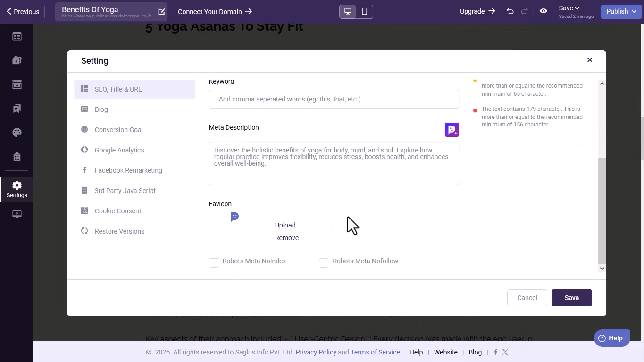Select desktop view icon
644x362 pixels.
point(348,12)
